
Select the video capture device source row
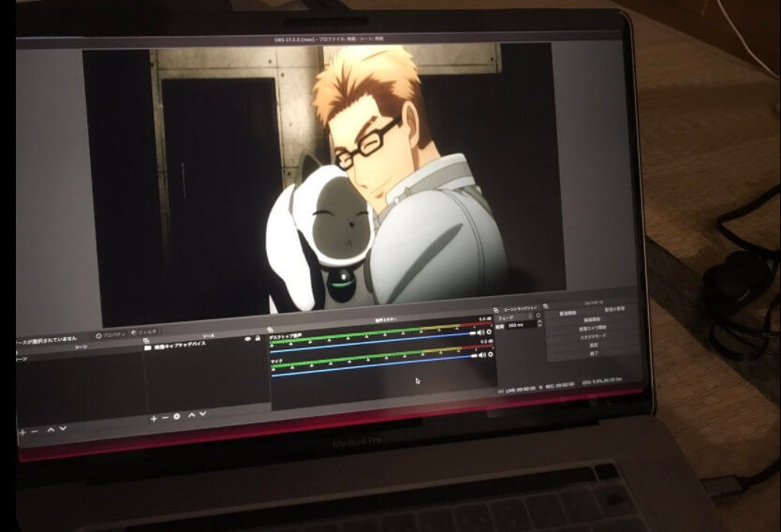click(202, 343)
